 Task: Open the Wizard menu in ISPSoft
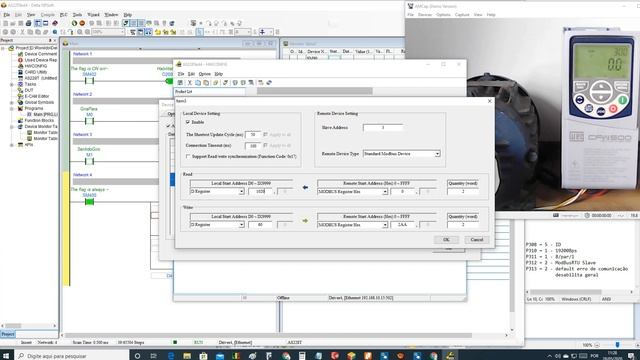point(93,15)
